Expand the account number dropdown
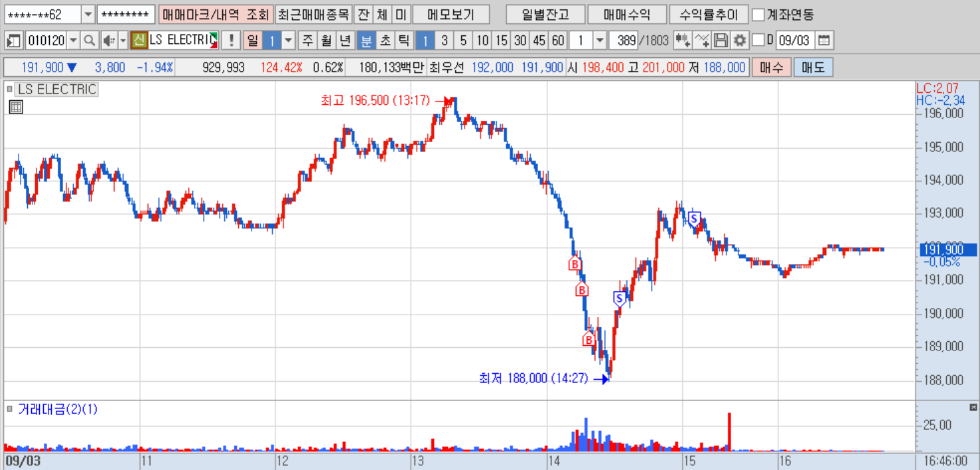The image size is (980, 470). (x=88, y=15)
